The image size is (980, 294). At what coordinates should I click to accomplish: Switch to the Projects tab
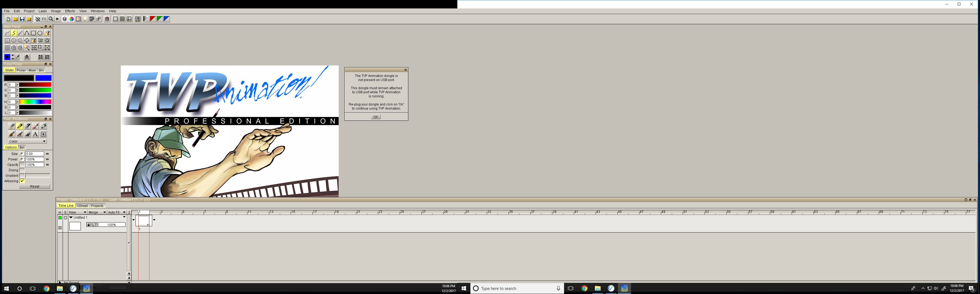coord(97,206)
